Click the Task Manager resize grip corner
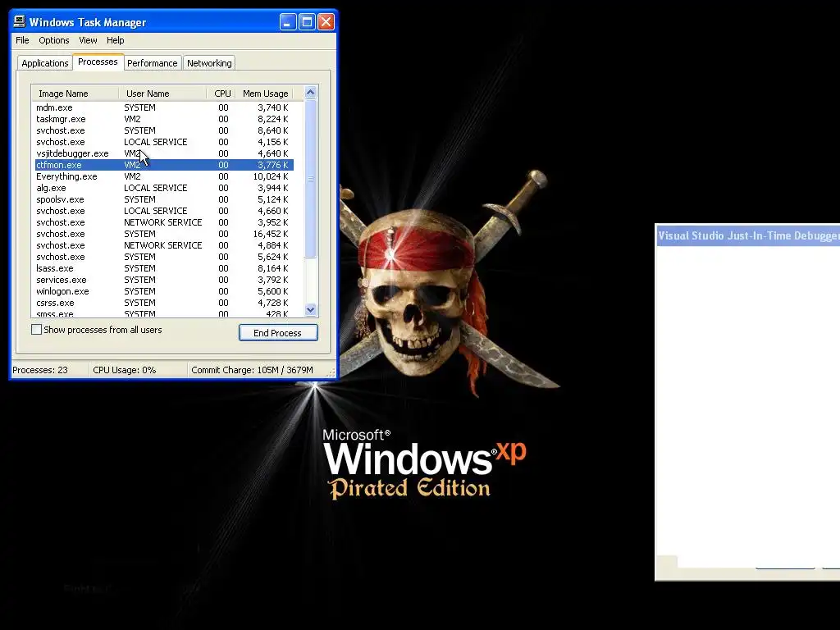This screenshot has height=630, width=840. pos(331,372)
